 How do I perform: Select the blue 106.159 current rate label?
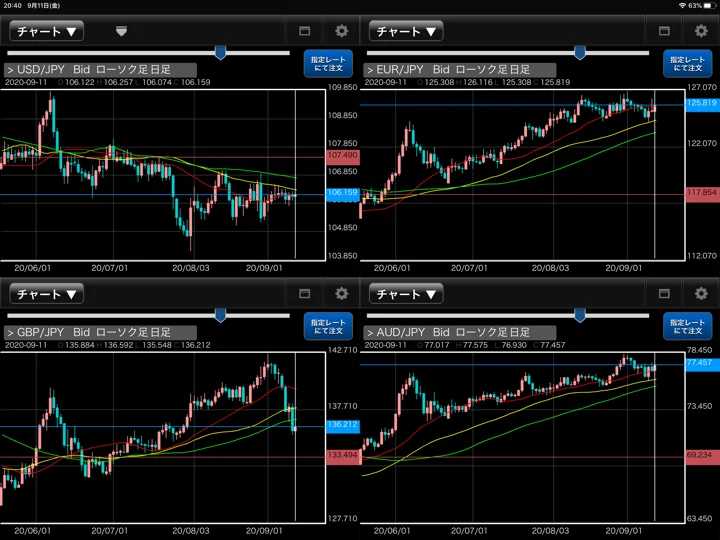(x=343, y=193)
